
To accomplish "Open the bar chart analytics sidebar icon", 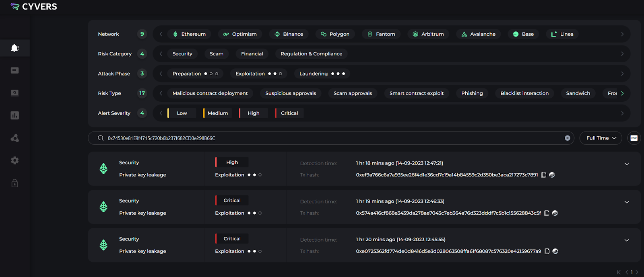I will [15, 116].
